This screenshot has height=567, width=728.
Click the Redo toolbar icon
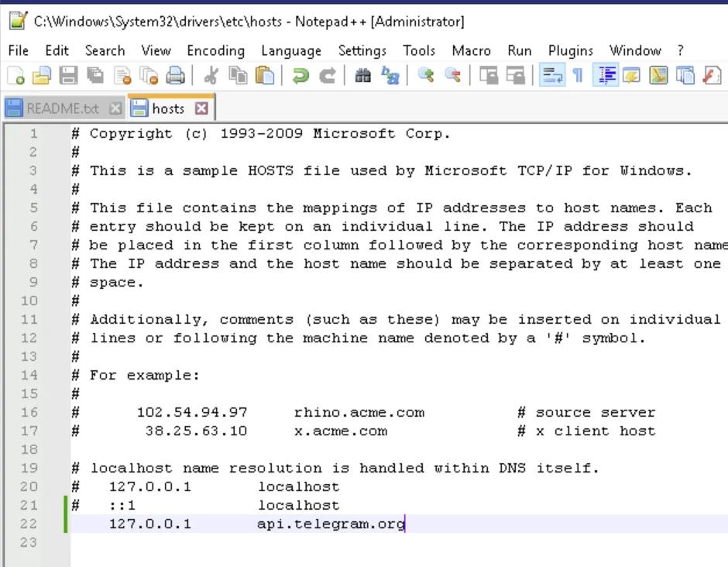point(328,75)
